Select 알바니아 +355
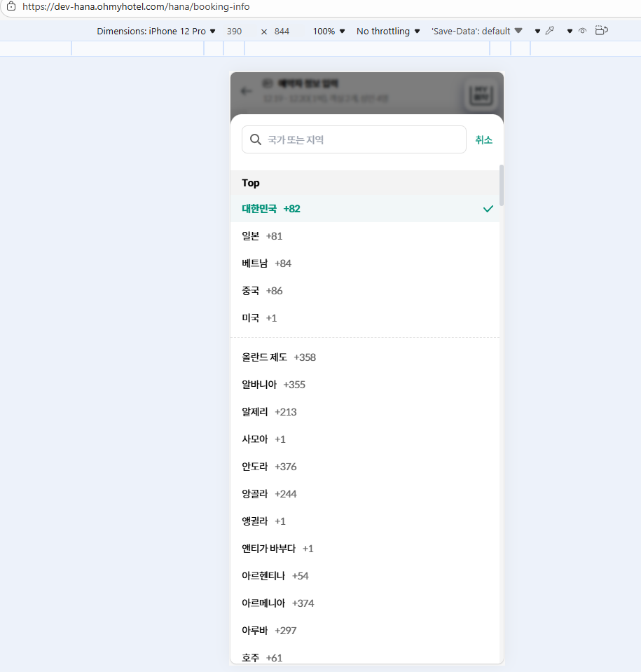Screen dimensions: 641x672 pos(365,385)
